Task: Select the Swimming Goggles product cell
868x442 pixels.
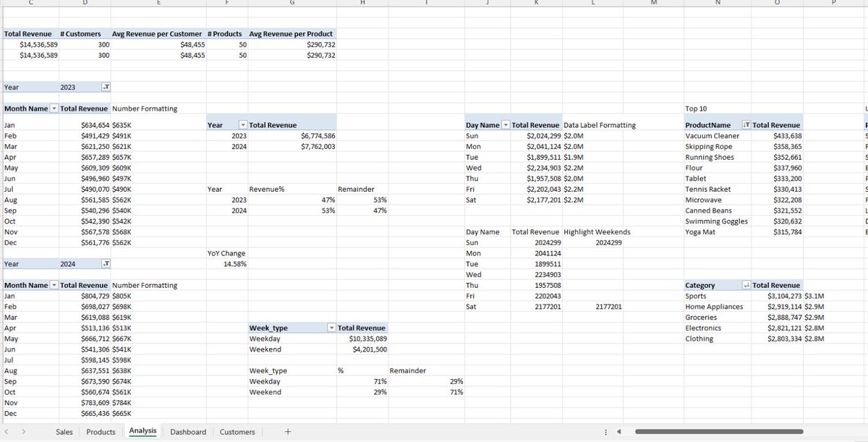Action: tap(718, 221)
